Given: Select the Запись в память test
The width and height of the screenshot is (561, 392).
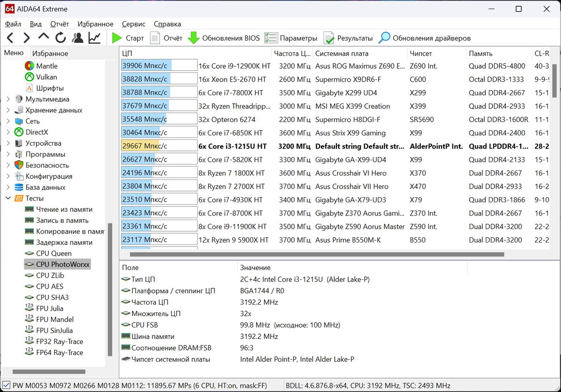Looking at the screenshot, I should pos(56,221).
